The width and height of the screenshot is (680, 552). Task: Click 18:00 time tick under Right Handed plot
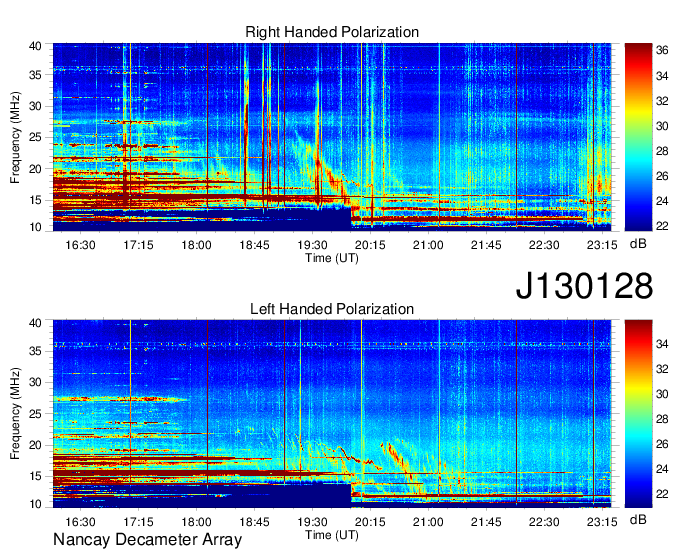coord(196,245)
